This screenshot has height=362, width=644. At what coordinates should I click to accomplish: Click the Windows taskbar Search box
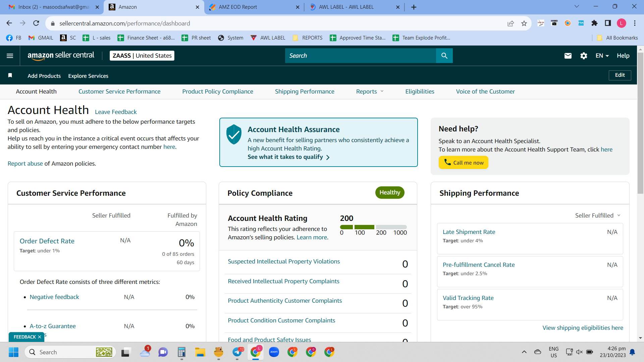[x=70, y=352]
